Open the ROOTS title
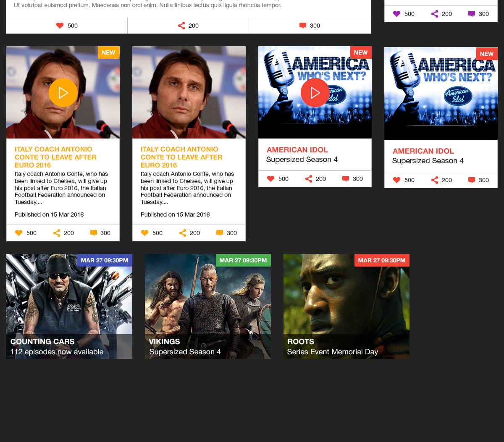Viewport: 504px width, 442px height. (301, 342)
